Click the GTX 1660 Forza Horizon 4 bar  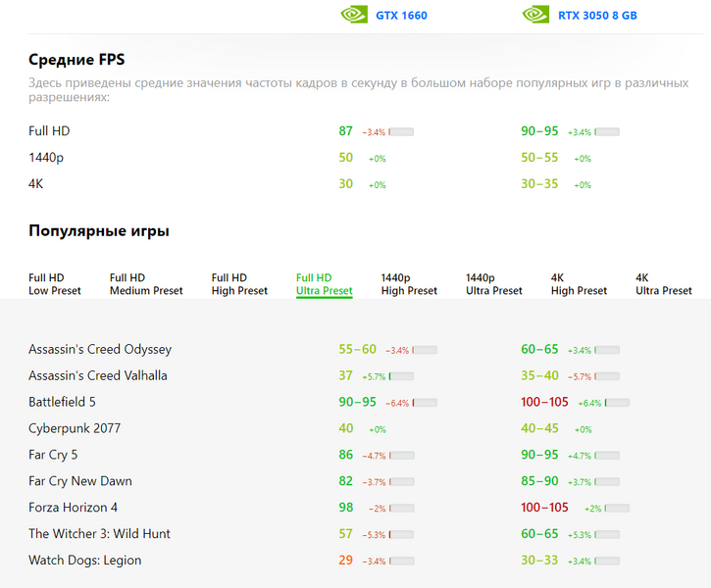point(401,508)
